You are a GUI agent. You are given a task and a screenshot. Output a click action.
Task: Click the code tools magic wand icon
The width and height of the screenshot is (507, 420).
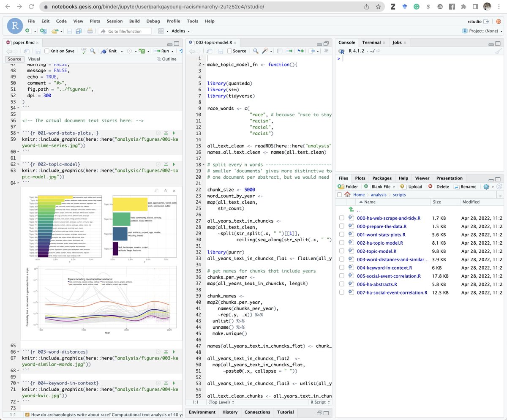tap(264, 51)
